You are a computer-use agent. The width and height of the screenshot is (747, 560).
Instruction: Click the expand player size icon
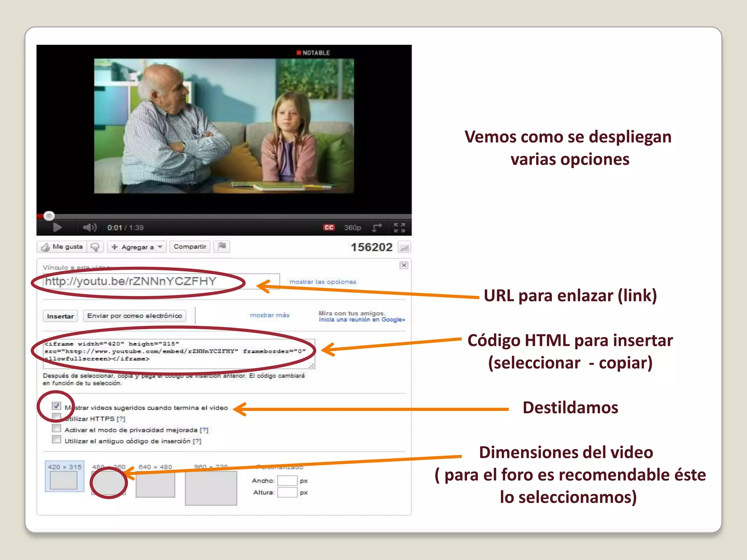pos(377,228)
